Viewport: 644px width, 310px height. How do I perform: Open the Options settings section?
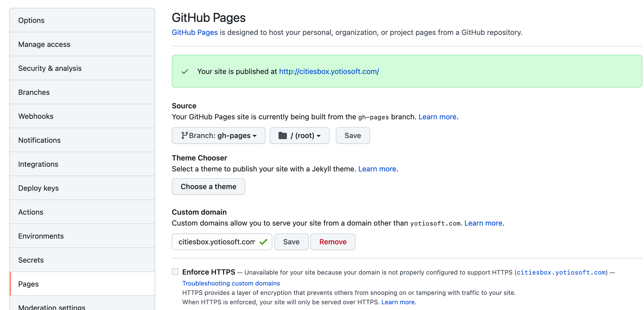point(82,20)
